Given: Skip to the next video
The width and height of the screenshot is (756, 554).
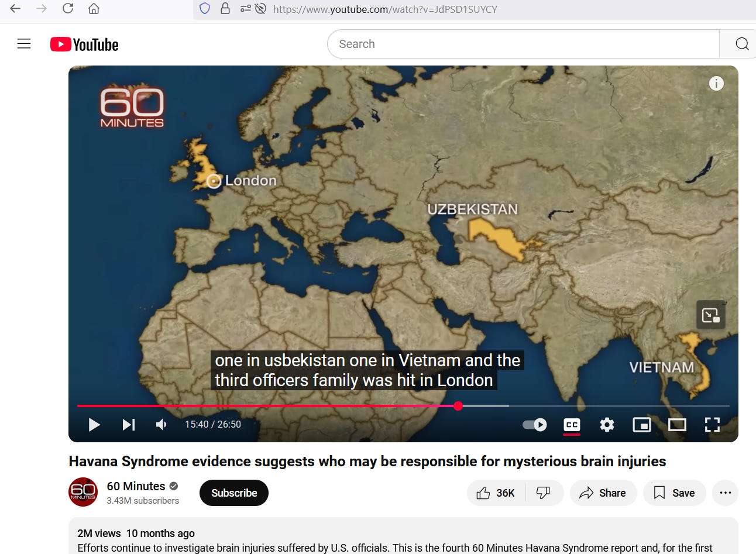Looking at the screenshot, I should point(129,425).
